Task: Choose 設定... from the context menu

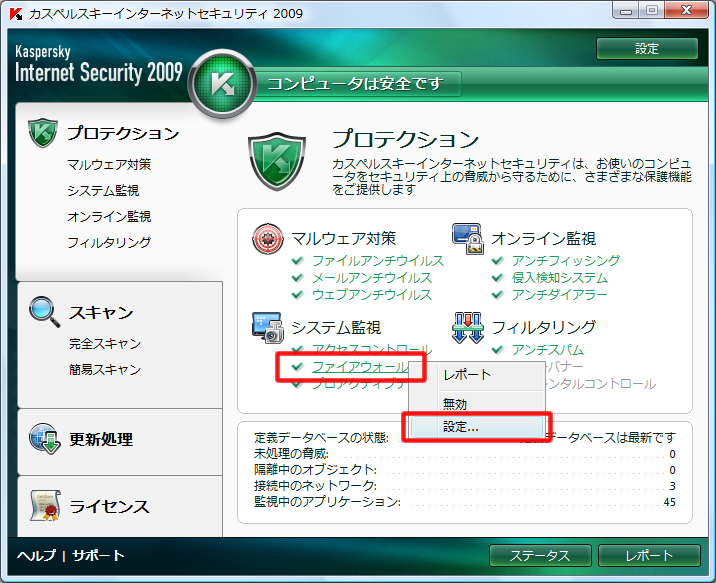Action: pyautogui.click(x=461, y=427)
